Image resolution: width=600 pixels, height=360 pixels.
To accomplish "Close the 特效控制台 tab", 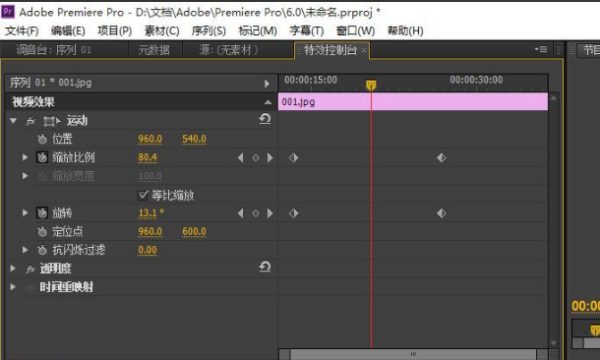I will click(x=364, y=50).
